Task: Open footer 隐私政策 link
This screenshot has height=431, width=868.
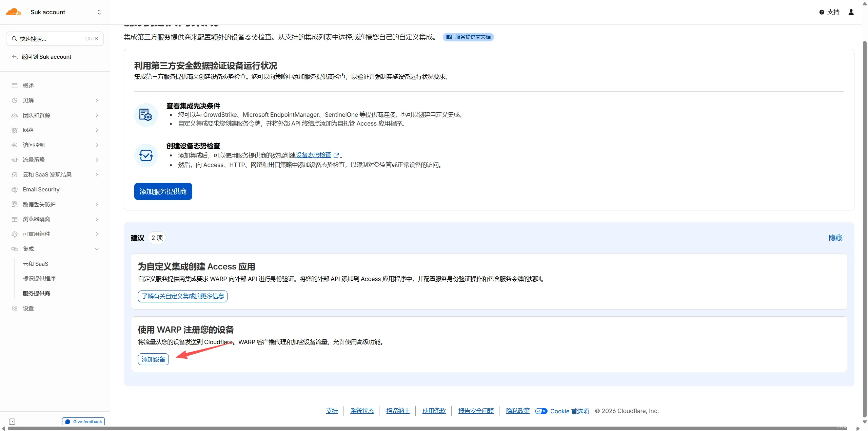Action: (518, 411)
